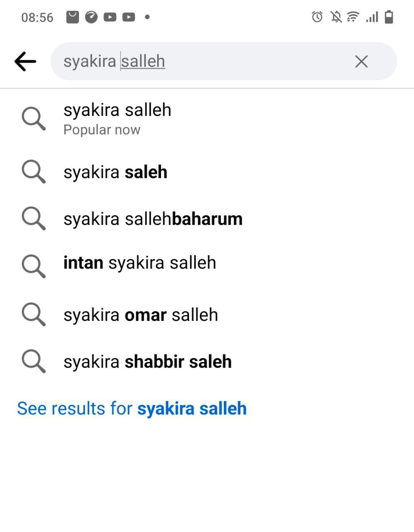Tap search icon beside 'syakira omar salleh'
The image size is (414, 532).
click(33, 315)
